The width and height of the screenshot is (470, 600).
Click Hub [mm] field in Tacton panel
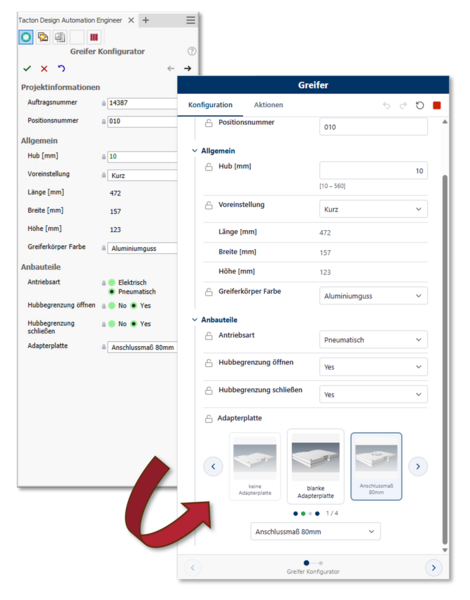pyautogui.click(x=142, y=156)
